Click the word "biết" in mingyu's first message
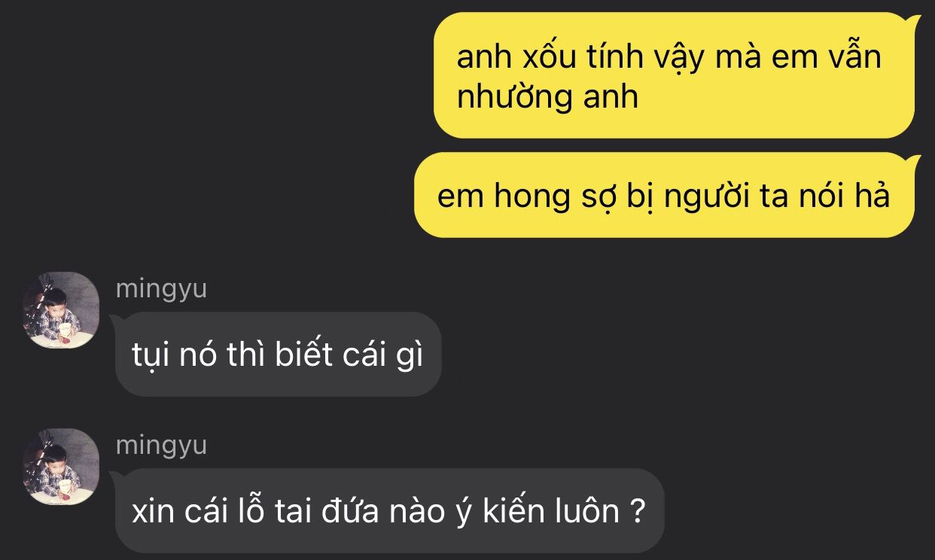Image resolution: width=935 pixels, height=560 pixels. click(x=303, y=354)
